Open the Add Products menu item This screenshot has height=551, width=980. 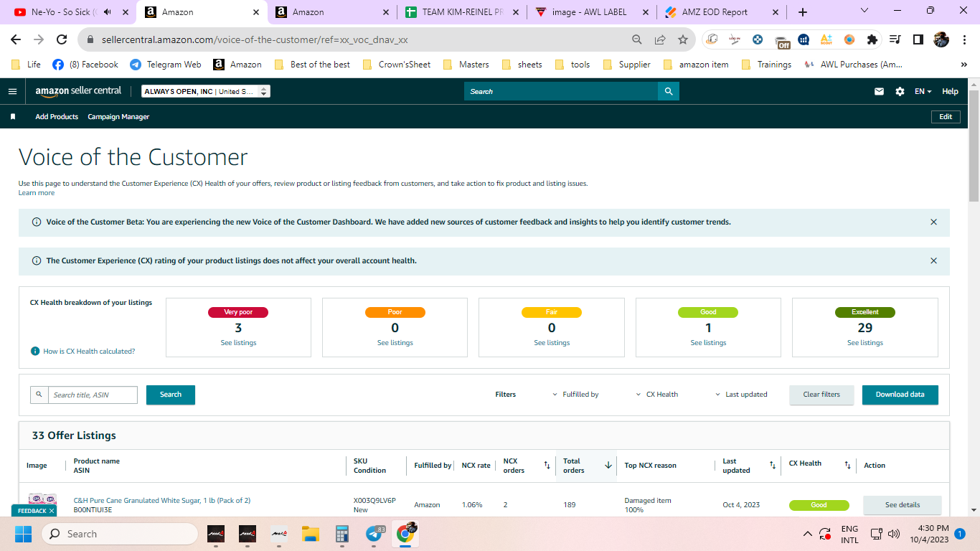(57, 117)
